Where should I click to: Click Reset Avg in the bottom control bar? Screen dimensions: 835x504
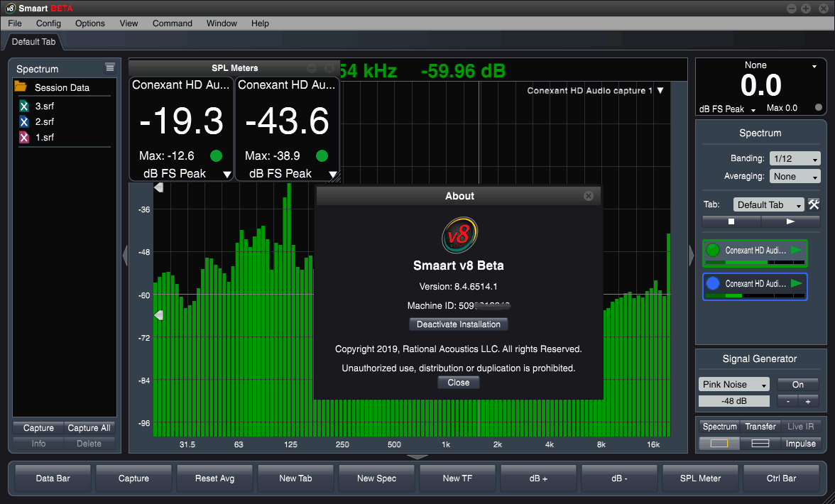tap(214, 478)
